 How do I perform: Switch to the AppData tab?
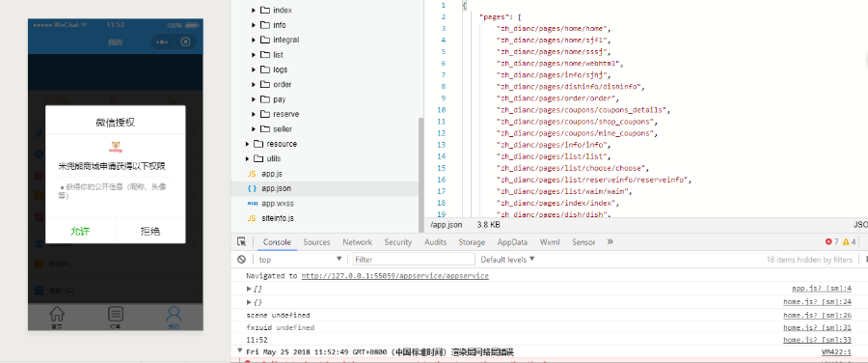(x=512, y=242)
